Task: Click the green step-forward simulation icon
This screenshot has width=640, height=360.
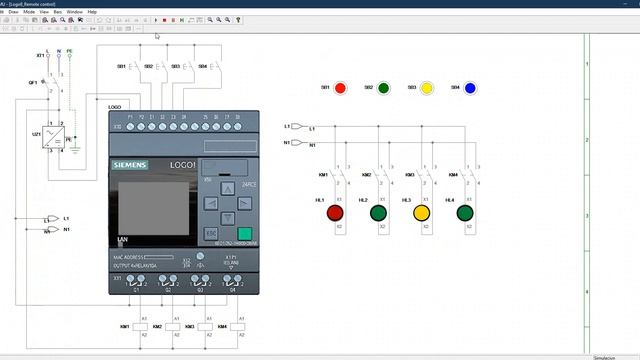Action: pos(182,20)
